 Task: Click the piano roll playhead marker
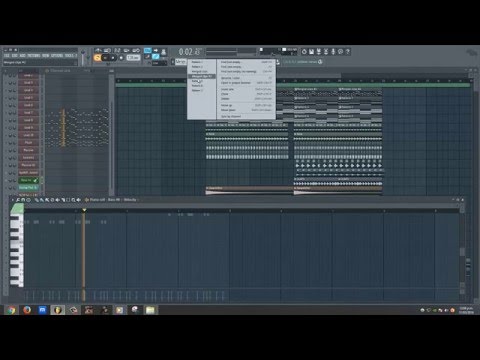(84, 210)
